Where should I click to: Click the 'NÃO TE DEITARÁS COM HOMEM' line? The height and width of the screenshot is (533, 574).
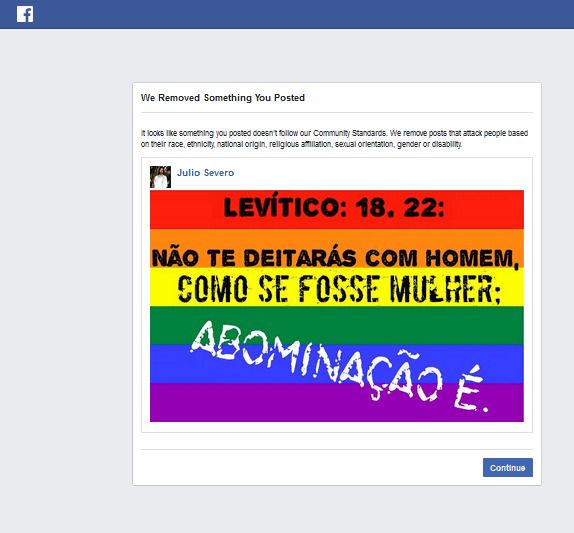tap(335, 258)
